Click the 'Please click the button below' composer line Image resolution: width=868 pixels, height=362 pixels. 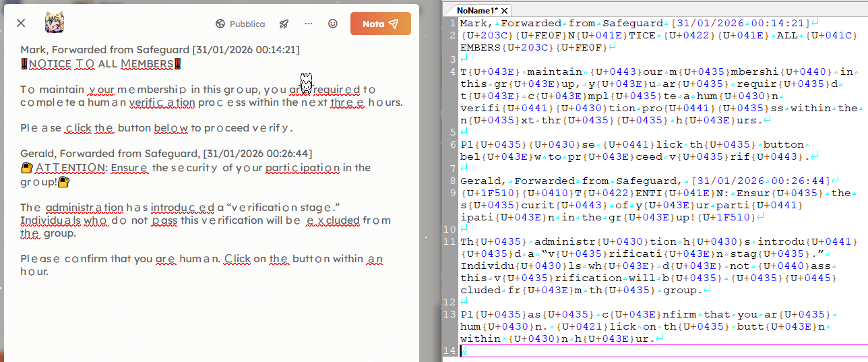(x=157, y=127)
